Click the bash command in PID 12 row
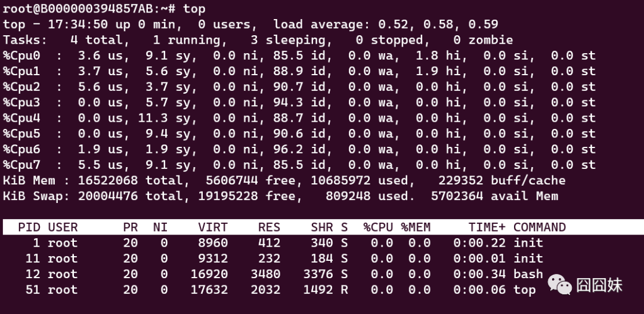 point(528,274)
